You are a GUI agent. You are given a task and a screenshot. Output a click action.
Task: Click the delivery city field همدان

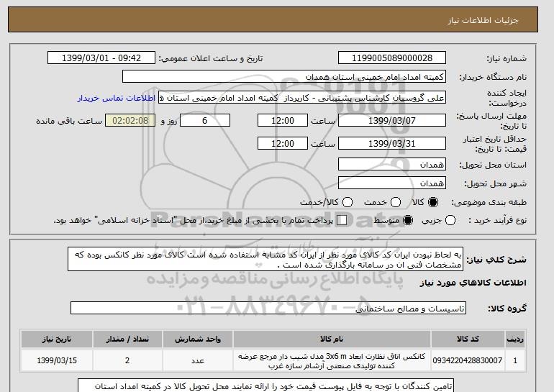click(392, 183)
